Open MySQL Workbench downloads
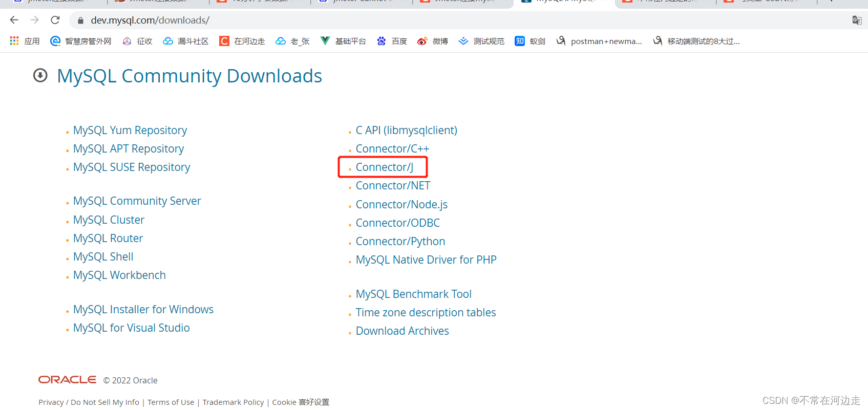This screenshot has height=410, width=868. coord(119,275)
